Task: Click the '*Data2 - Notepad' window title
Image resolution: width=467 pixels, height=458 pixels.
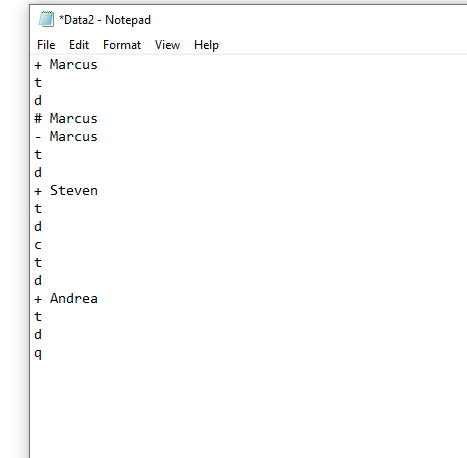Action: (105, 20)
